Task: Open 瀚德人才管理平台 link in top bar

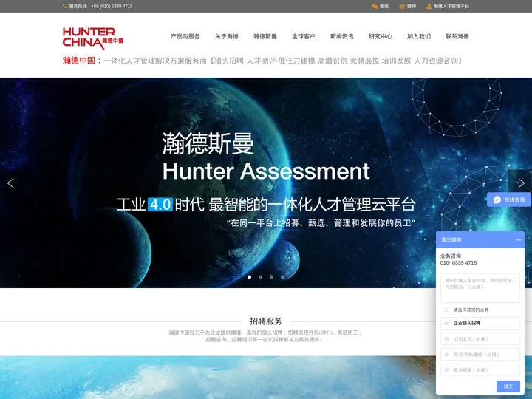Action: pos(448,6)
